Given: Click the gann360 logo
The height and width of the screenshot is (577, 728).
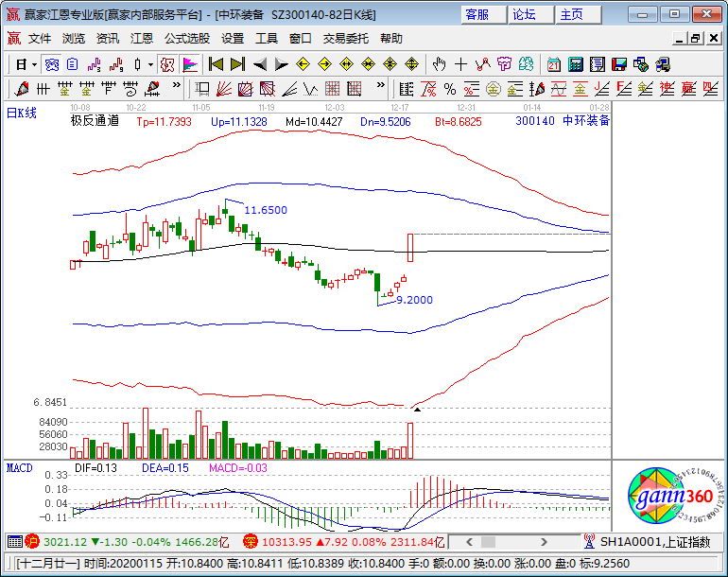Looking at the screenshot, I should pos(675,497).
